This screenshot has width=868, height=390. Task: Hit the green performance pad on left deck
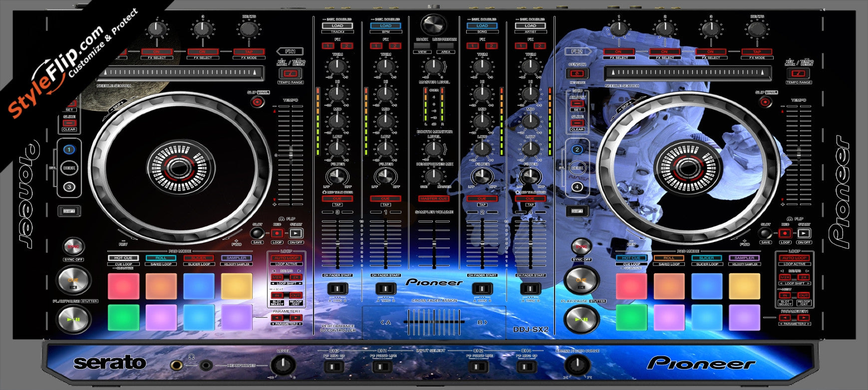(123, 318)
